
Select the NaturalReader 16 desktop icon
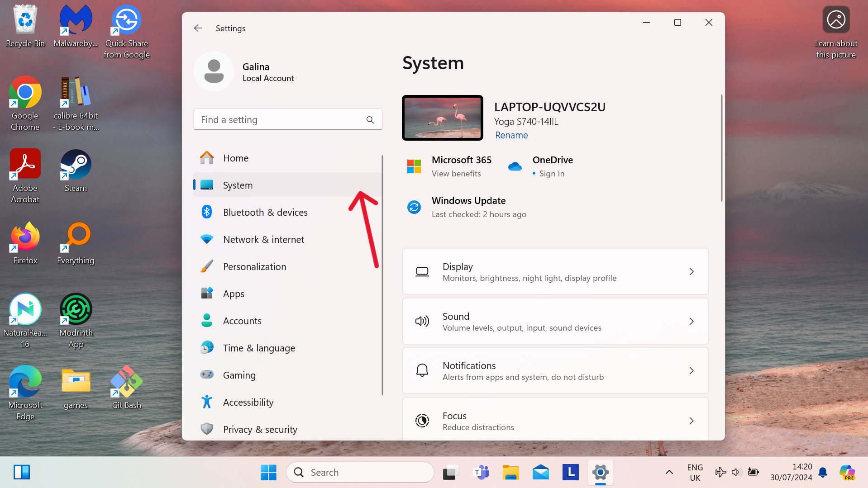[x=25, y=321]
